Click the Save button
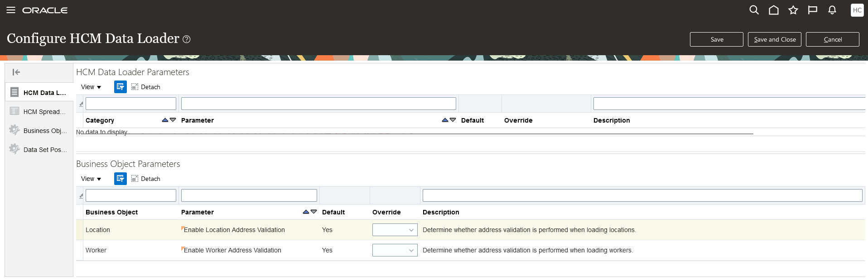 pos(717,39)
